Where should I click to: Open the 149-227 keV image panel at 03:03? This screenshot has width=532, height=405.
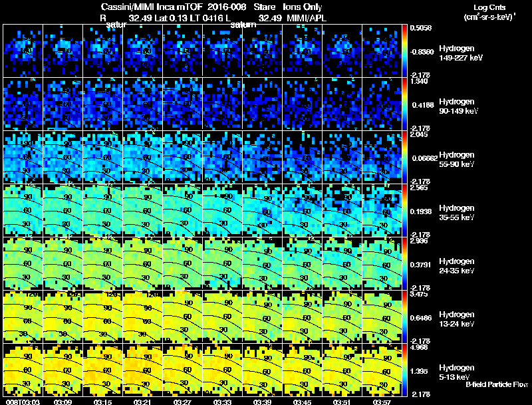[23, 51]
